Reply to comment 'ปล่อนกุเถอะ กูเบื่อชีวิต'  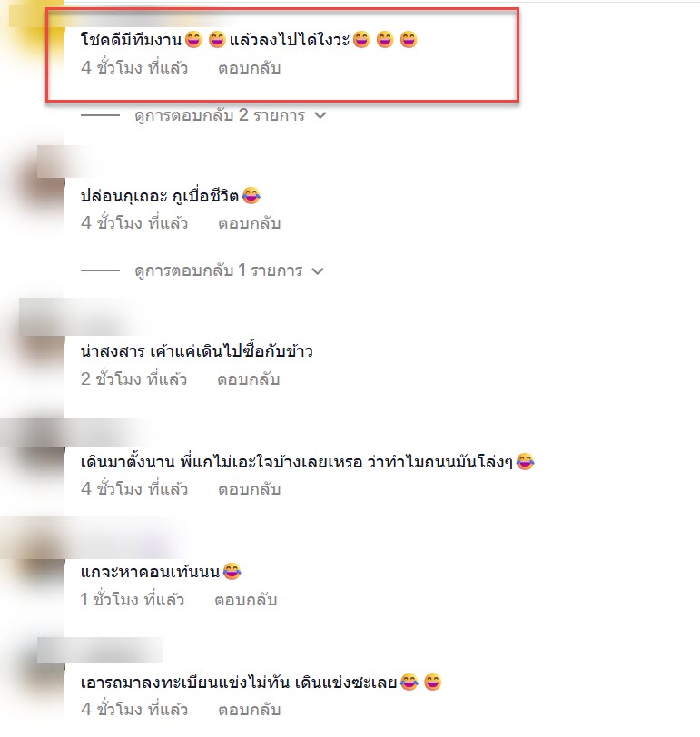249,223
